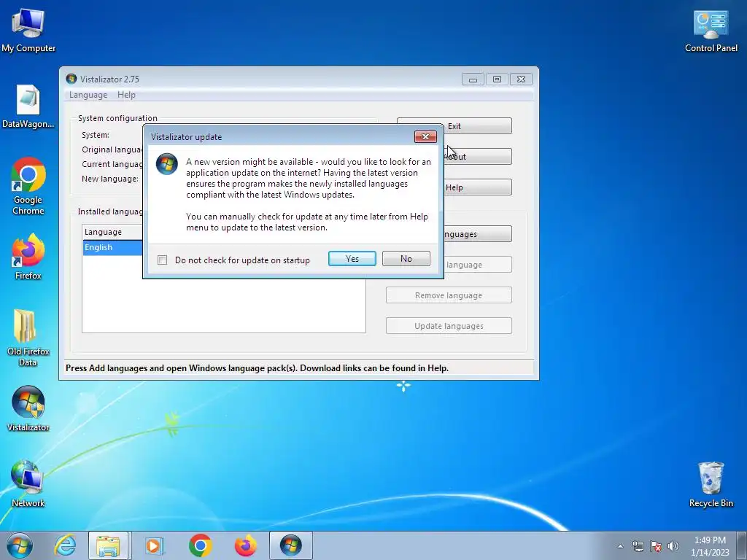
Task: Close the Vistalizator update dialog
Action: 425,136
